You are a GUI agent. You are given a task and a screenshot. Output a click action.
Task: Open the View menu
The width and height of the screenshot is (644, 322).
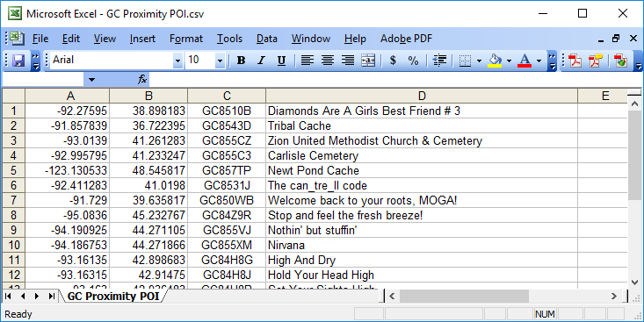105,39
